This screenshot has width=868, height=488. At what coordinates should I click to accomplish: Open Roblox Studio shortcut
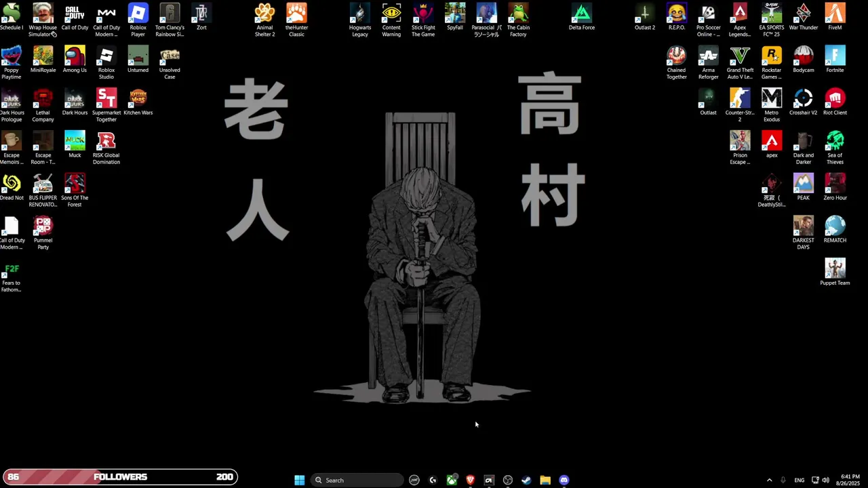coord(106,63)
